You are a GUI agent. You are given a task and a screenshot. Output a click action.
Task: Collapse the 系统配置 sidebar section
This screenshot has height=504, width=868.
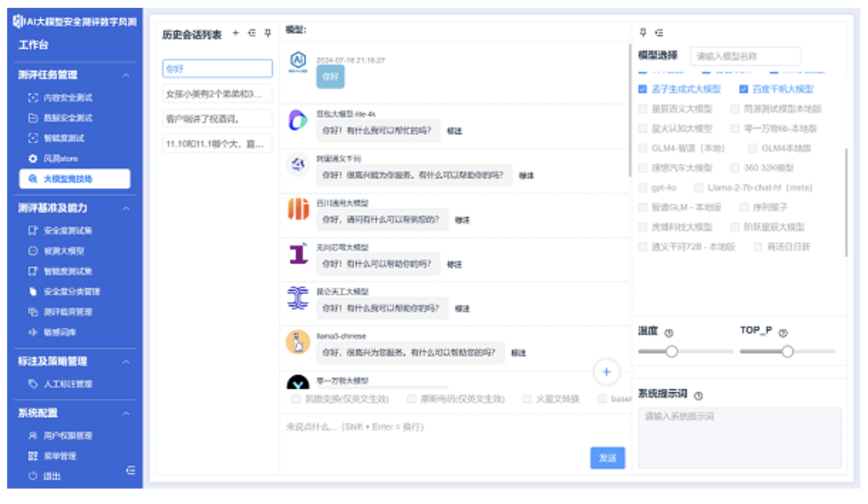(x=126, y=413)
